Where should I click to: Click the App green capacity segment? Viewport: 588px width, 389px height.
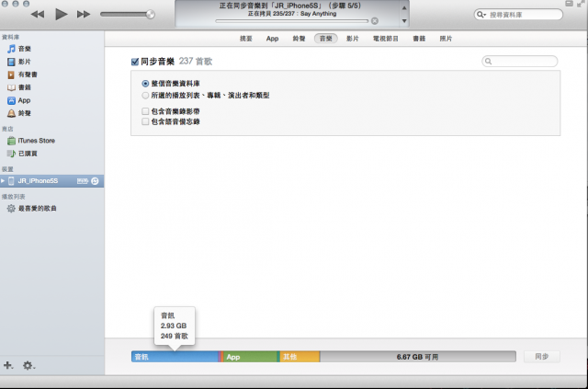[250, 357]
